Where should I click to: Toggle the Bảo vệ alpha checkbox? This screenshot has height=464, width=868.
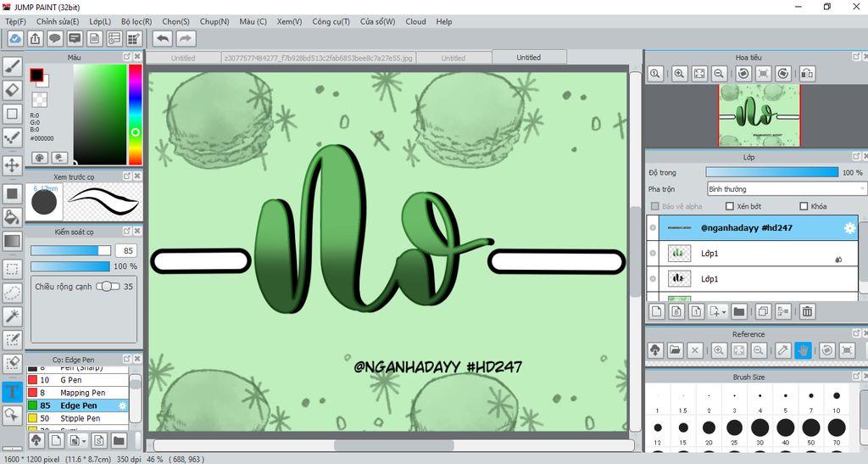(655, 206)
